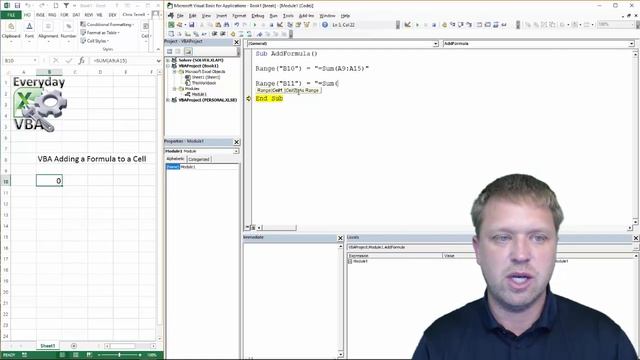The width and height of the screenshot is (640, 360).
Task: Open the Object (General) dropdown in code window
Action: click(436, 44)
